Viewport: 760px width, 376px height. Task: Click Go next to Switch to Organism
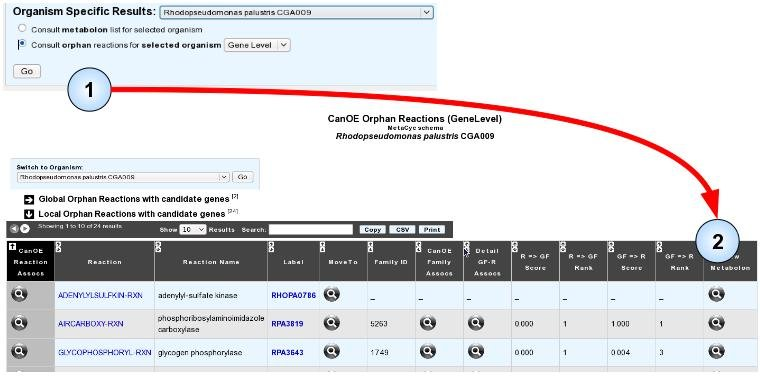[x=242, y=177]
